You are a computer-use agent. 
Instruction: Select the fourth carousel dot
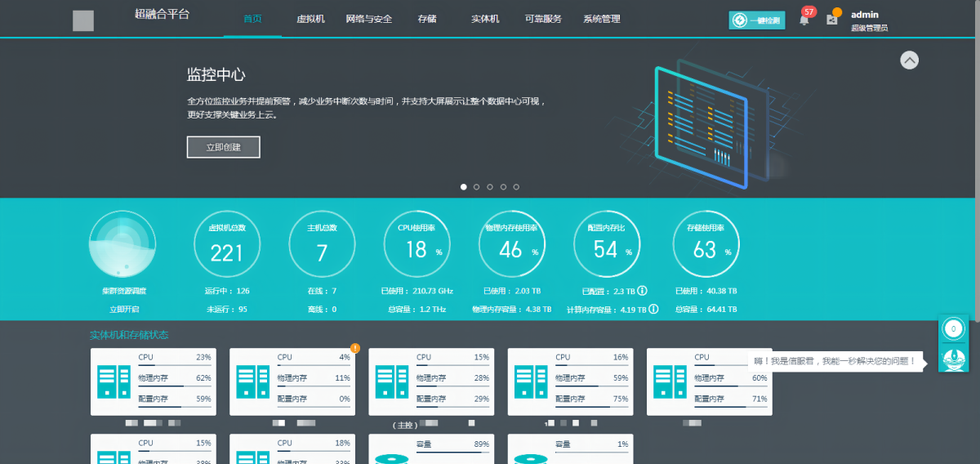(x=503, y=187)
